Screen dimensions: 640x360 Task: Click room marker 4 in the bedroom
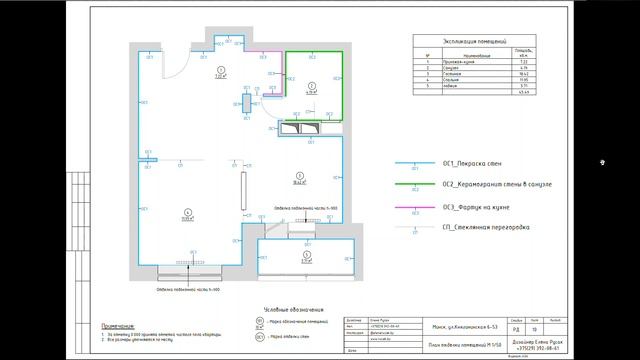[188, 212]
